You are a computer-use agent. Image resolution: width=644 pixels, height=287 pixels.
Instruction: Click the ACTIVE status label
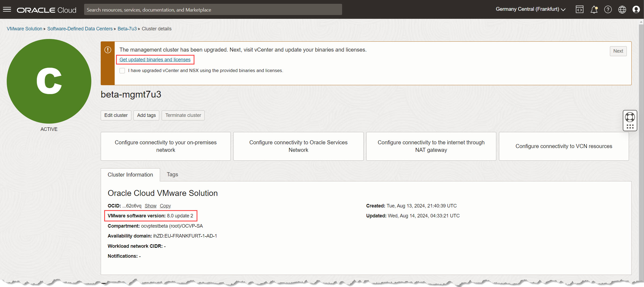49,129
